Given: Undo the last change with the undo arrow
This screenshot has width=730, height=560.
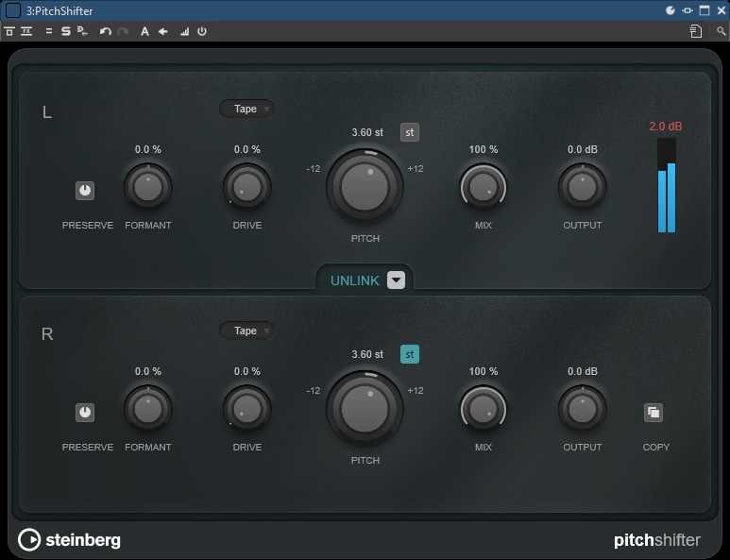Looking at the screenshot, I should click(105, 31).
